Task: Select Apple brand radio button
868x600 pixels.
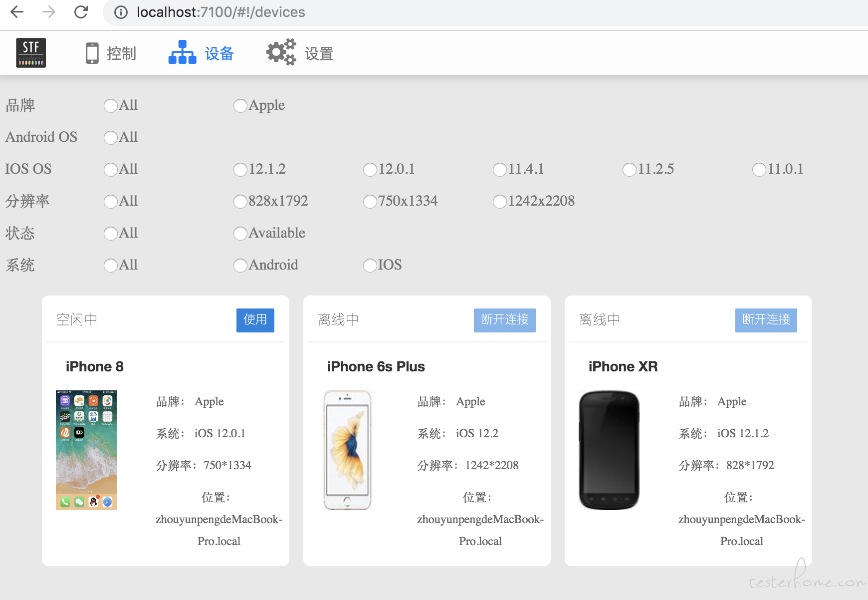Action: point(240,106)
